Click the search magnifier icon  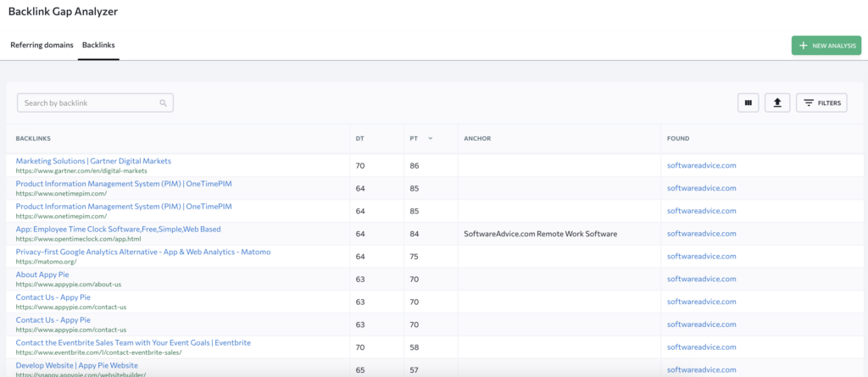tap(163, 103)
